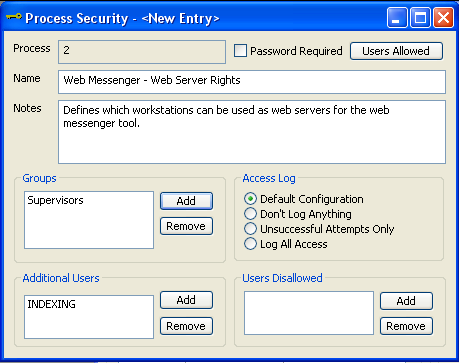Click the key icon in title bar
459x363 pixels.
point(14,17)
